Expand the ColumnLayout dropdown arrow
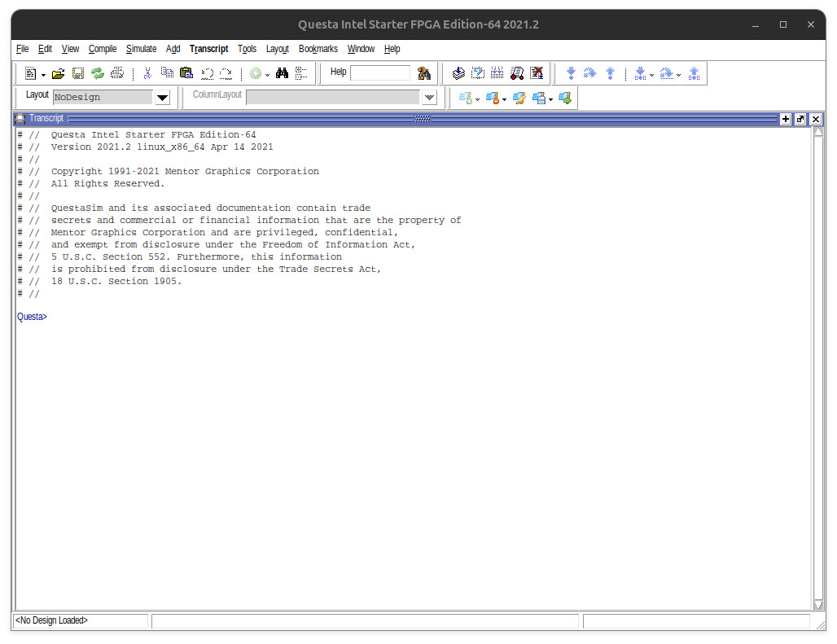 coord(430,98)
